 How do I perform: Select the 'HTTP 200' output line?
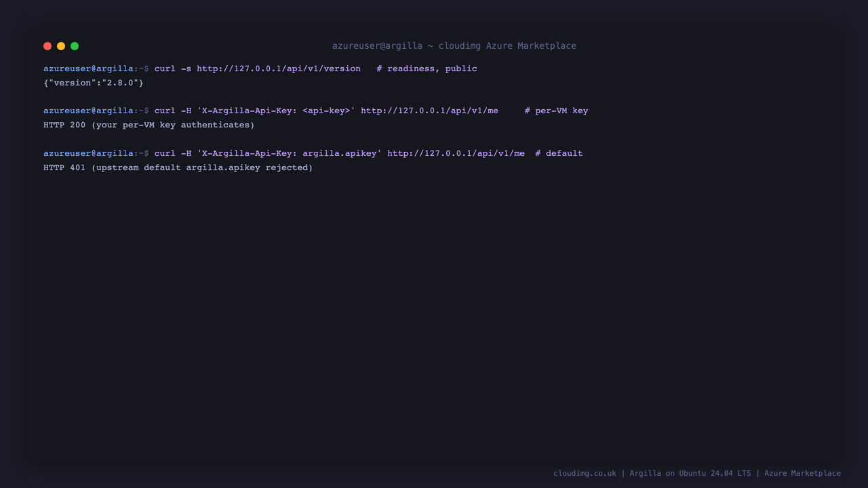[x=149, y=125]
